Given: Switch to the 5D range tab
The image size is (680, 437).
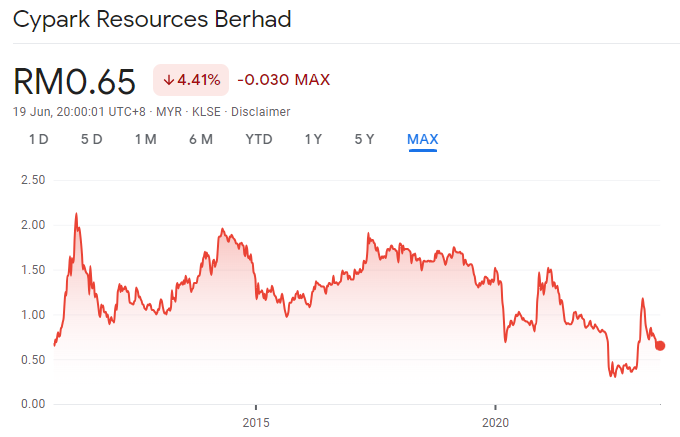Looking at the screenshot, I should click(91, 139).
